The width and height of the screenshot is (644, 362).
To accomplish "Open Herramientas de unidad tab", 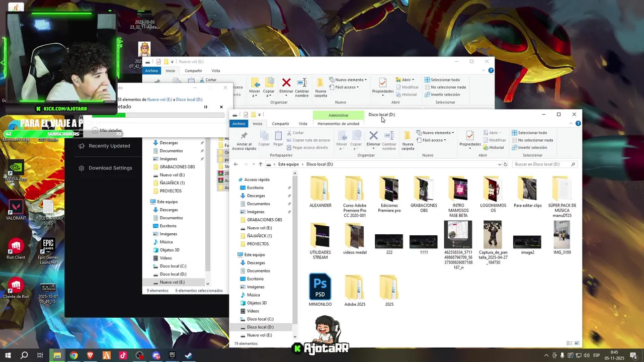I will (339, 124).
